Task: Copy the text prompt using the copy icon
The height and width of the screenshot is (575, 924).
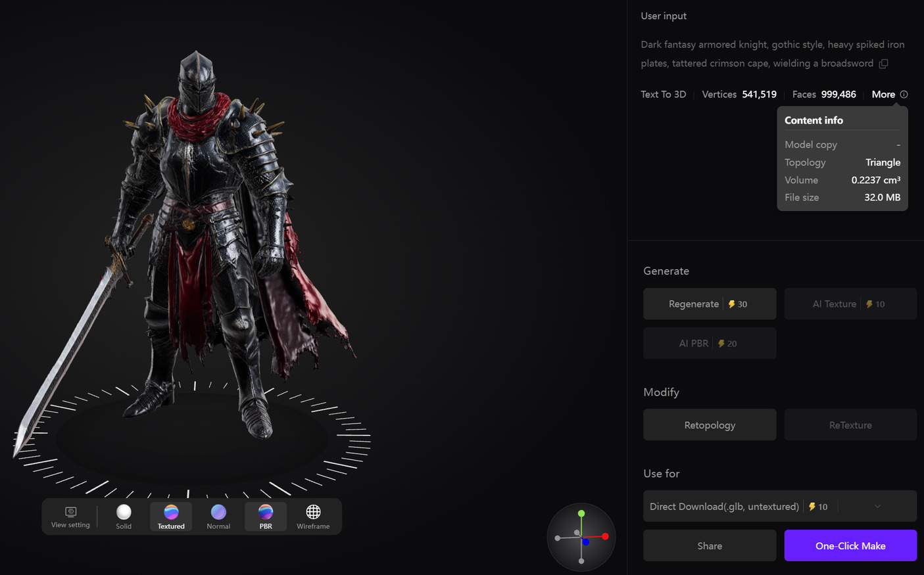Action: pos(883,63)
